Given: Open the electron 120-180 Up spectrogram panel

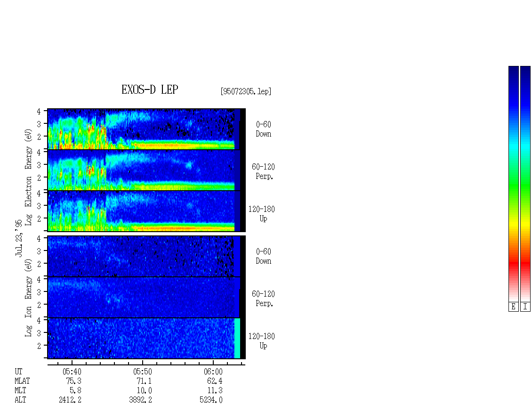Looking at the screenshot, I should tap(146, 211).
